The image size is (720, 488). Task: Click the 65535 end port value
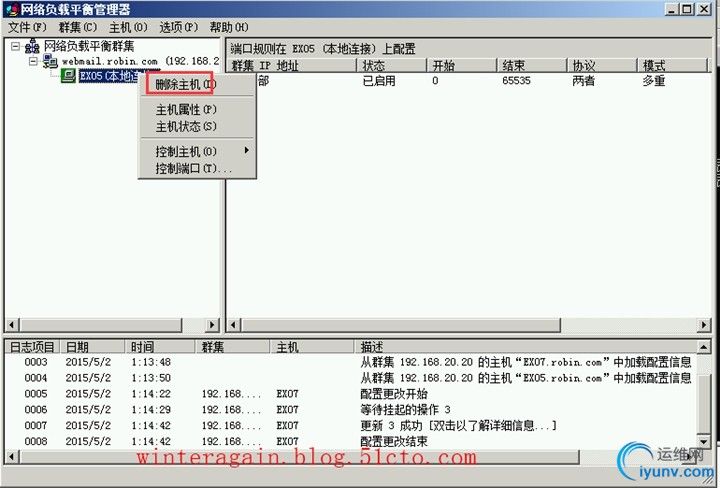point(516,81)
